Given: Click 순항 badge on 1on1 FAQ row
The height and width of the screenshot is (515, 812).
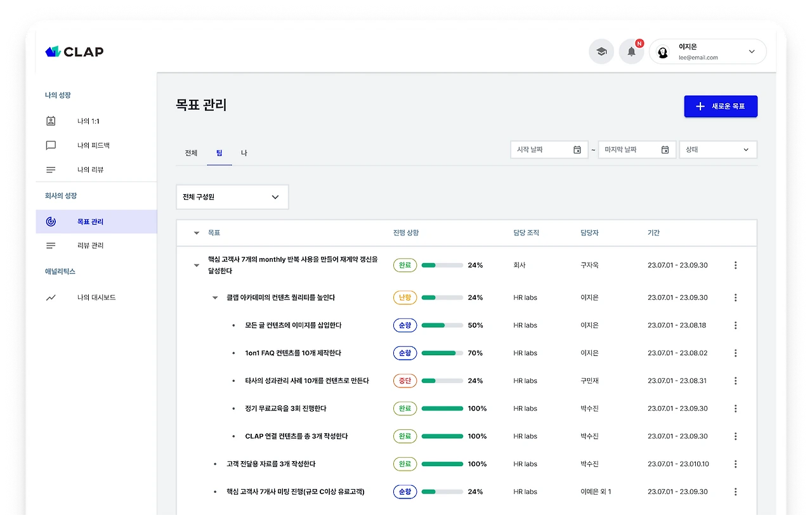Looking at the screenshot, I should click(x=405, y=353).
